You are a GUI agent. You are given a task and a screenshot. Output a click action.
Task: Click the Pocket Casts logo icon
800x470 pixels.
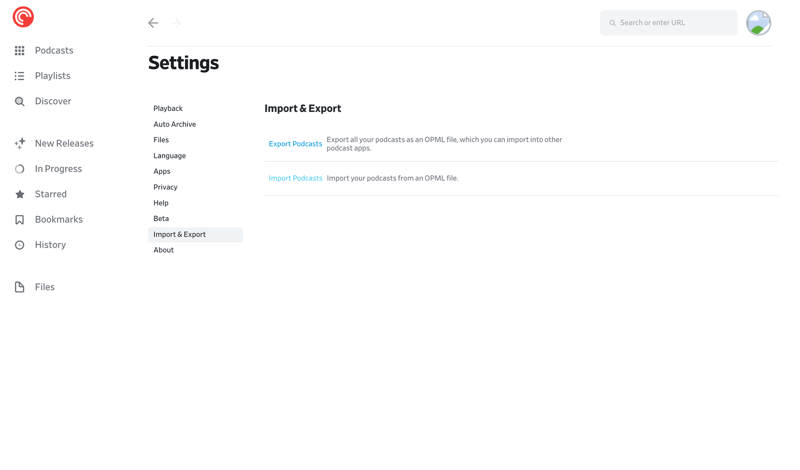pos(23,17)
